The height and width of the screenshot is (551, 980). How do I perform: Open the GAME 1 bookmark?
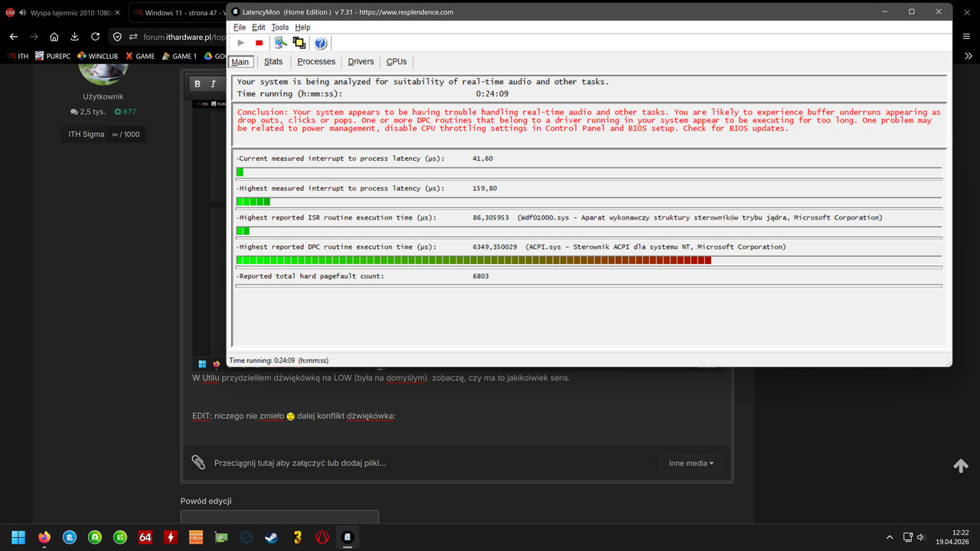[x=179, y=56]
